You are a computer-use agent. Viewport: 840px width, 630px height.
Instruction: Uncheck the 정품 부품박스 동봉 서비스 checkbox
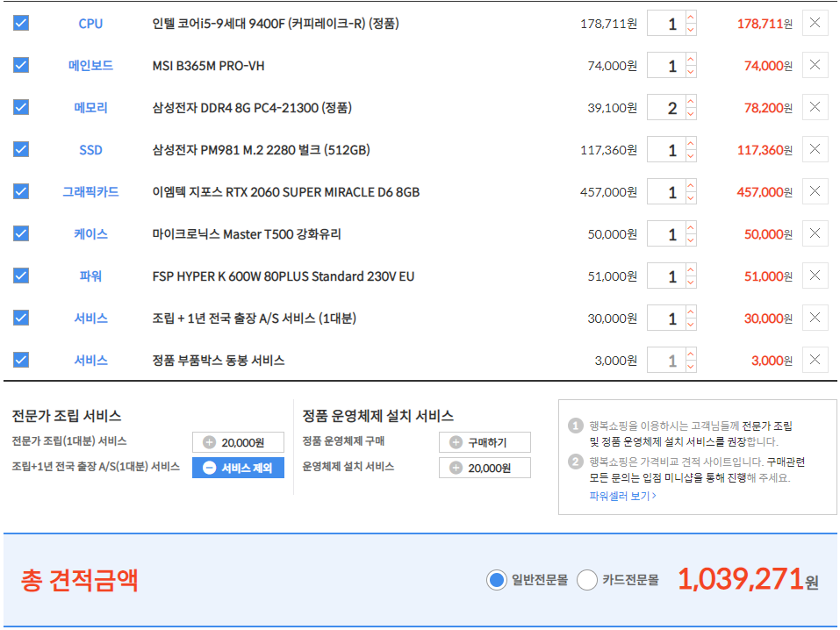tap(21, 360)
